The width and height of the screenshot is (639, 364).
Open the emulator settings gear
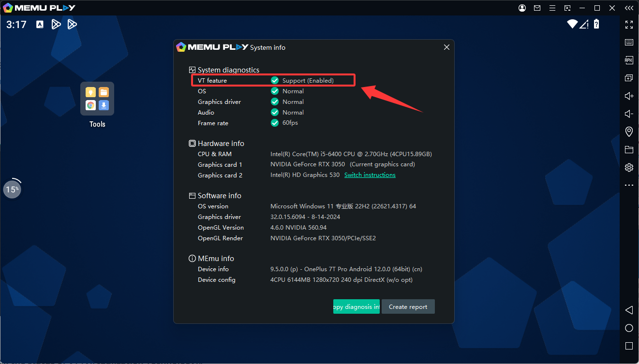[x=629, y=167]
